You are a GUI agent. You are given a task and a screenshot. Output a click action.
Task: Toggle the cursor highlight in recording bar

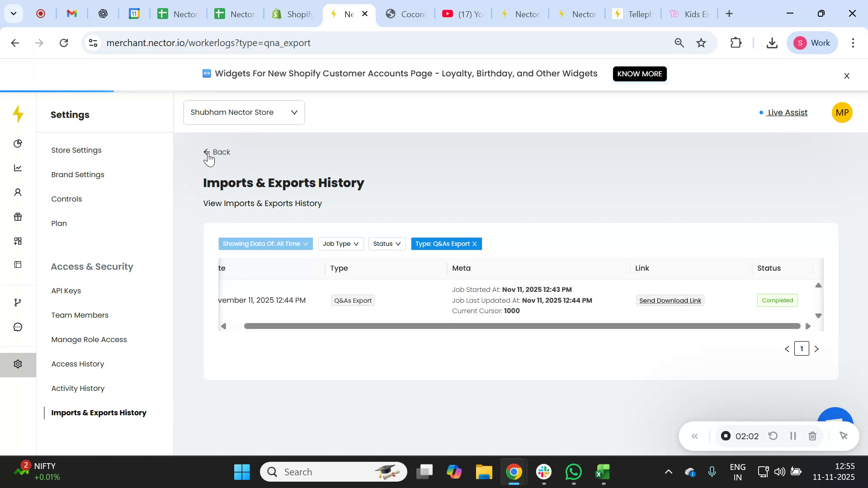tap(844, 436)
